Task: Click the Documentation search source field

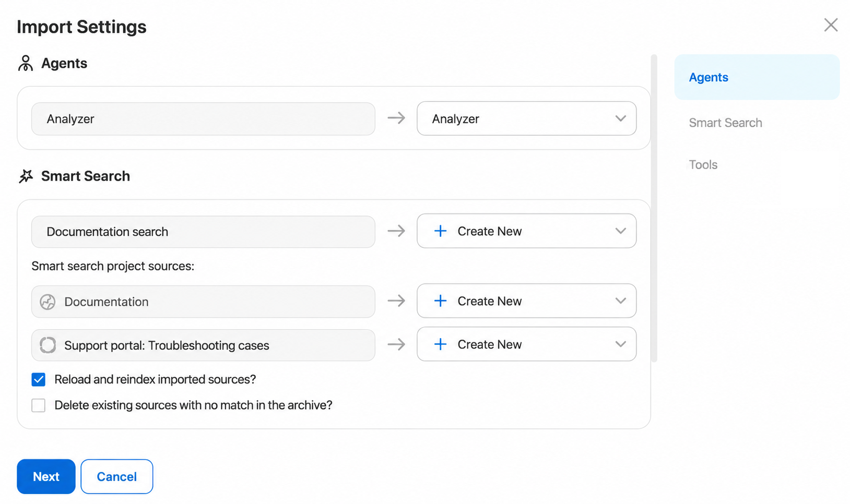Action: pos(203,232)
